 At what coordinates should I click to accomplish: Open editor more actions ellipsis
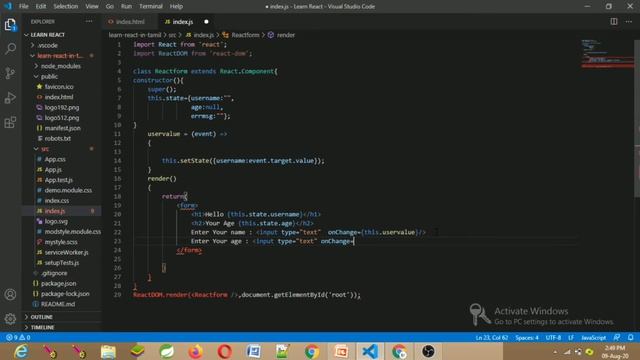[629, 21]
